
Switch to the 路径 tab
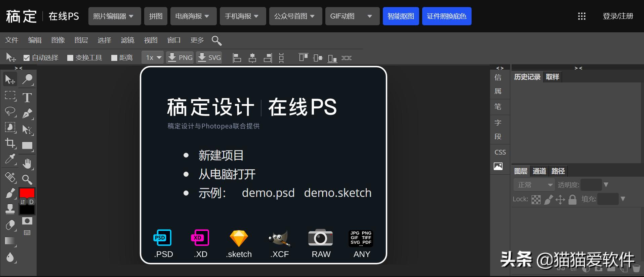click(x=558, y=171)
